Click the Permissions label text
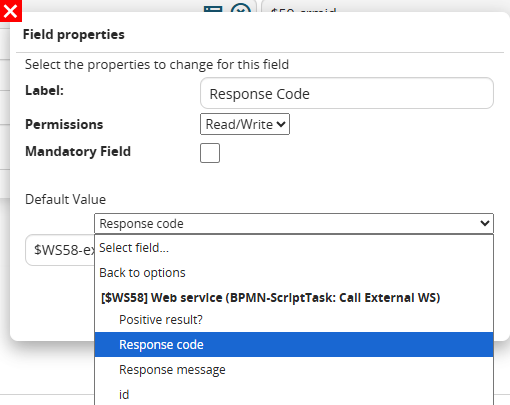The image size is (510, 405). tap(64, 124)
